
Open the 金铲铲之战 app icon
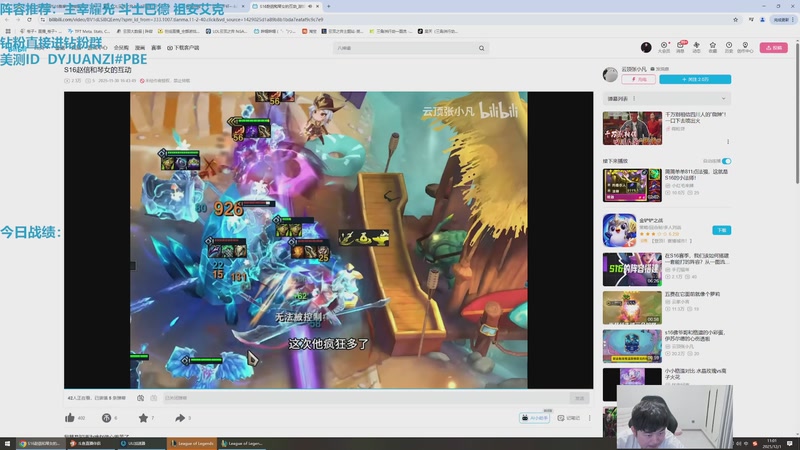[x=619, y=230]
